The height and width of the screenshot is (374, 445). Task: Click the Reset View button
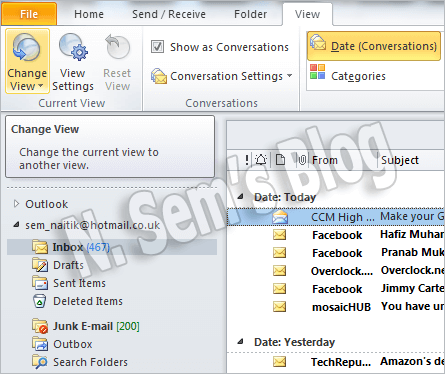[x=117, y=63]
